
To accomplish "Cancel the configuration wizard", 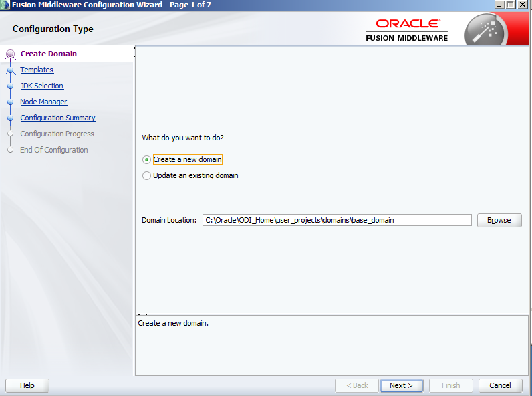I will click(500, 385).
